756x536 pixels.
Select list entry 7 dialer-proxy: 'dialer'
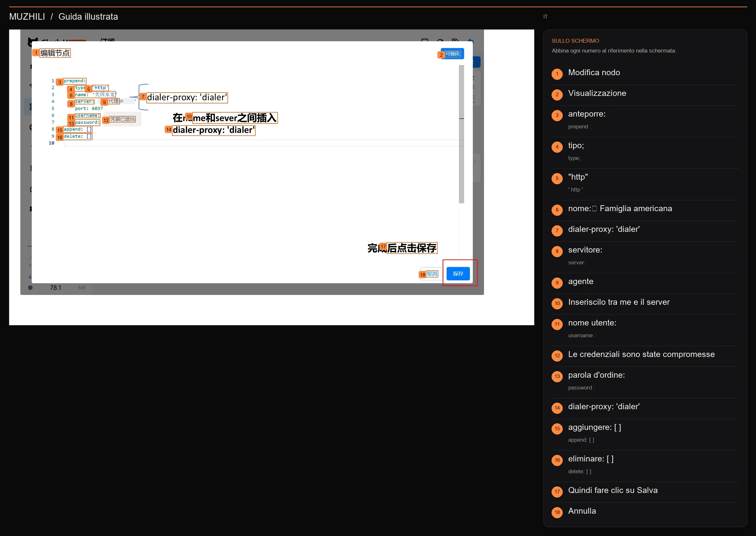tap(645, 231)
